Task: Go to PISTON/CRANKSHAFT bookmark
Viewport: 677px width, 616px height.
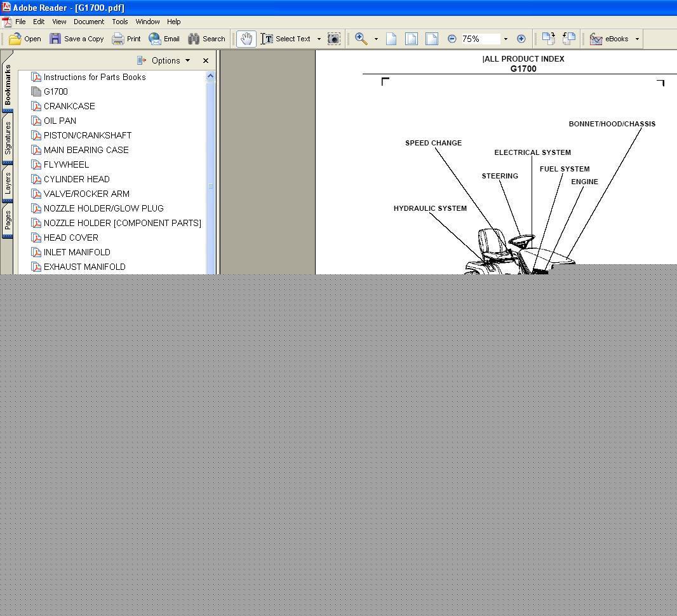Action: click(x=87, y=135)
